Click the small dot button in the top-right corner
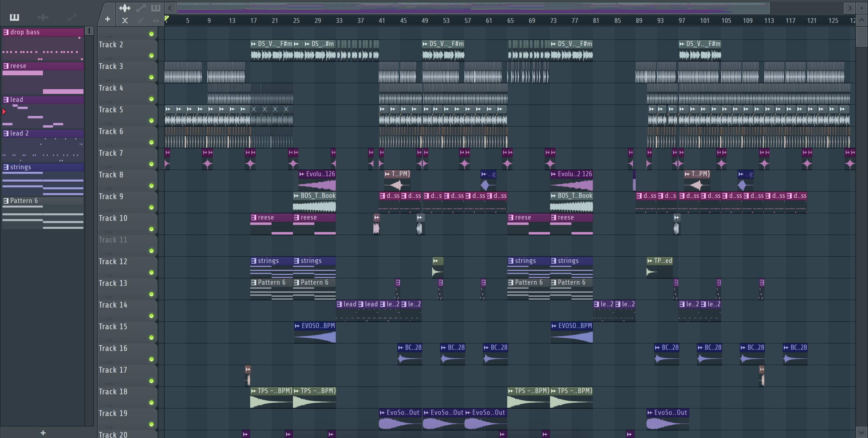868x438 pixels. point(861,8)
